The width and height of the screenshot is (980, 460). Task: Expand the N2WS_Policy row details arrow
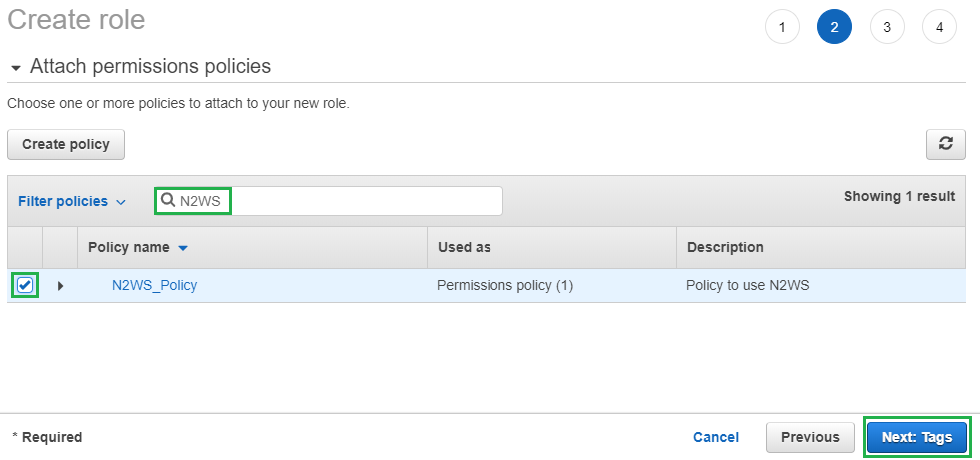pos(60,286)
